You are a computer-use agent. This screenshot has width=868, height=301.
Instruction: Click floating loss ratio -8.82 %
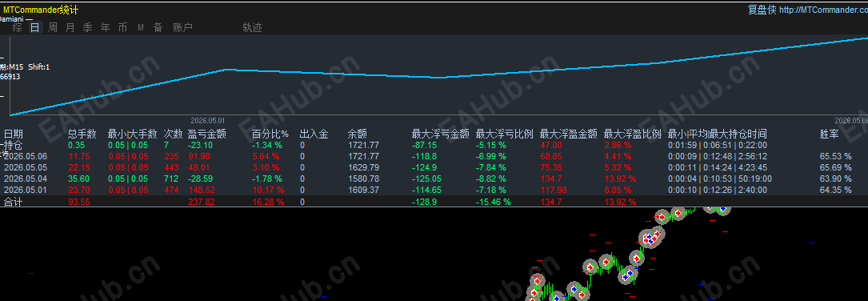[491, 179]
